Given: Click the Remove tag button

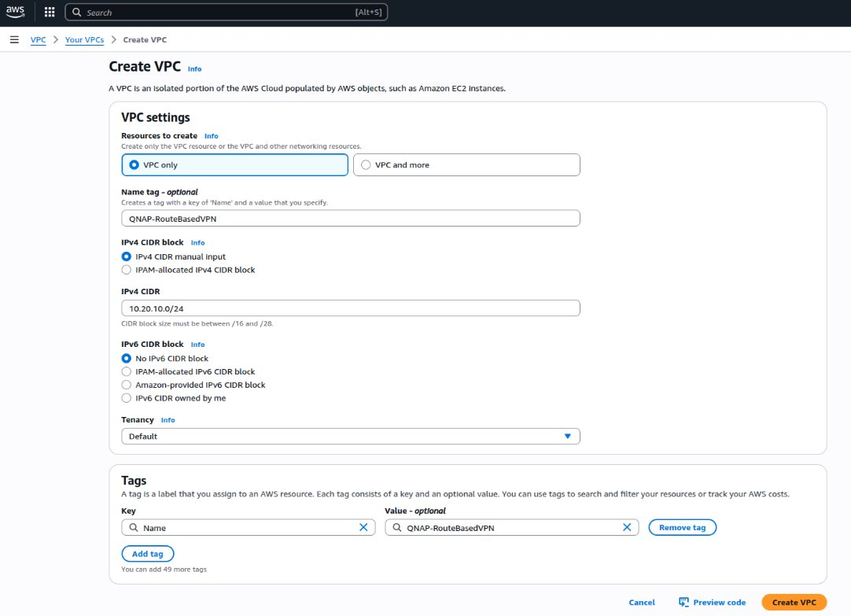Looking at the screenshot, I should (x=682, y=527).
